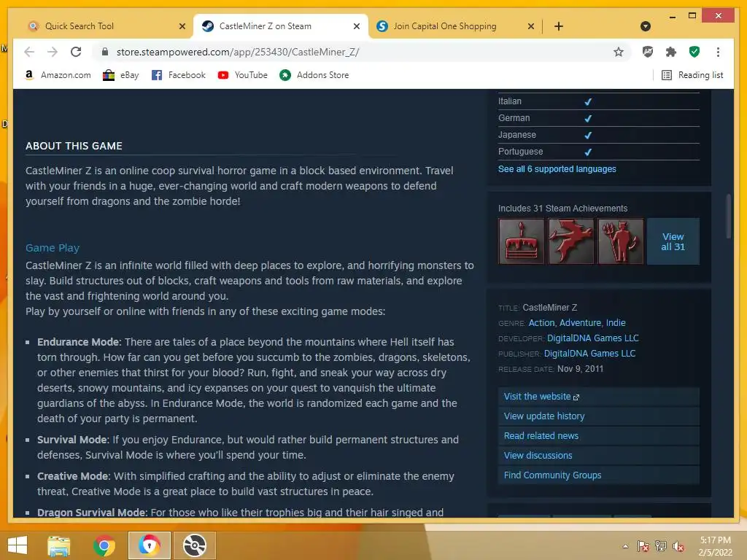Open the ad blocker extension icon
The height and width of the screenshot is (560, 747).
(648, 52)
